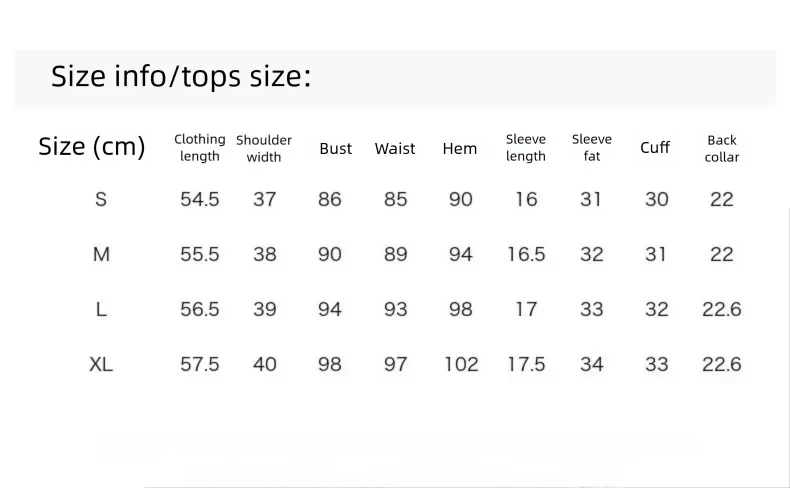This screenshot has height=488, width=790.
Task: Select the 'Size (cm)' header label
Action: pos(92,147)
